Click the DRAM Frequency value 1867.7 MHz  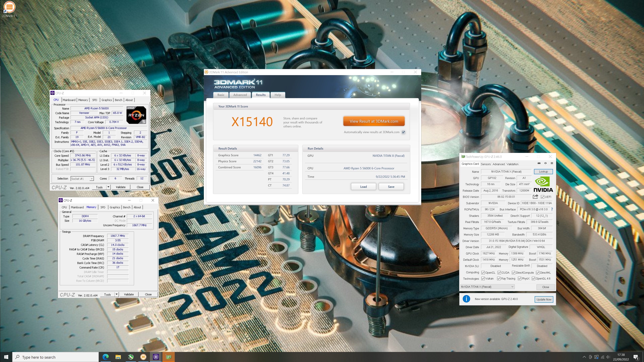coord(118,236)
